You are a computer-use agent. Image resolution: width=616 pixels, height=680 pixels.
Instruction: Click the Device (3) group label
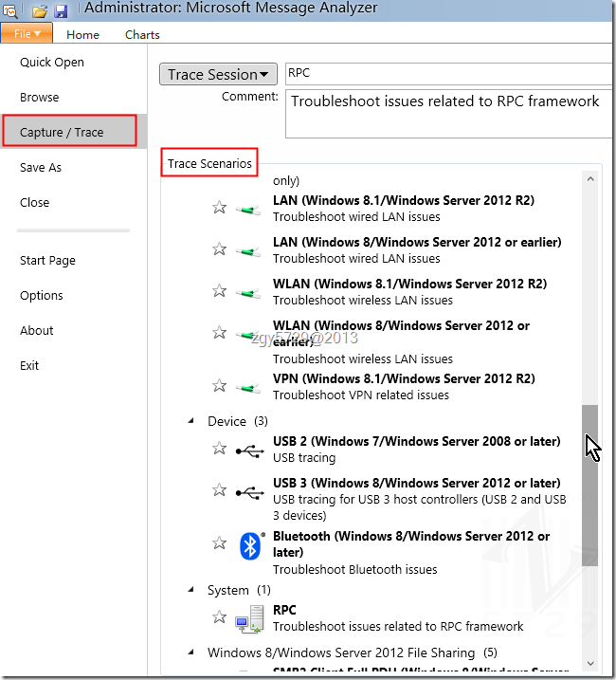[238, 421]
